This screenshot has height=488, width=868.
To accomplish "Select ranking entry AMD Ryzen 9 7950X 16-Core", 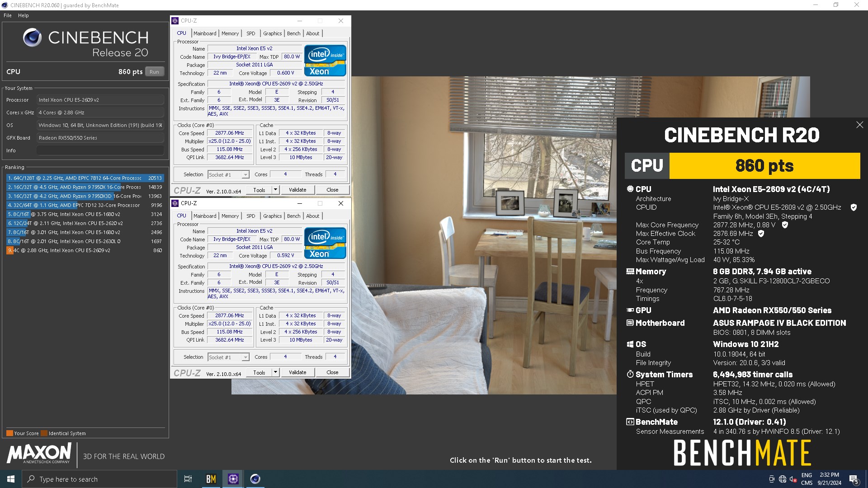I will point(85,187).
